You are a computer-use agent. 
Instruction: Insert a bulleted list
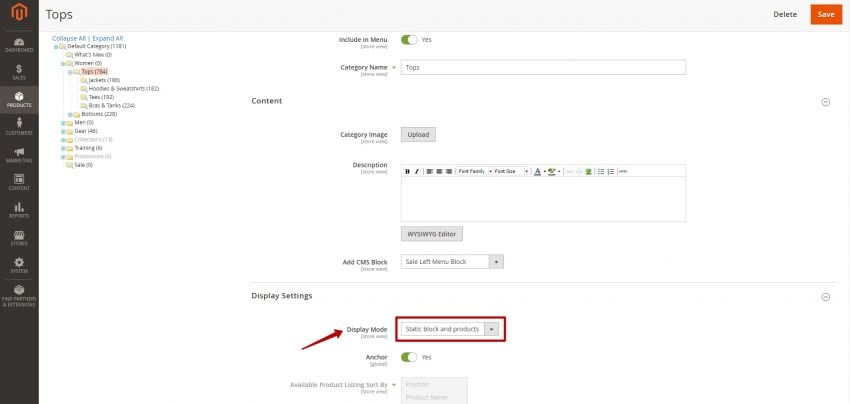(x=601, y=171)
